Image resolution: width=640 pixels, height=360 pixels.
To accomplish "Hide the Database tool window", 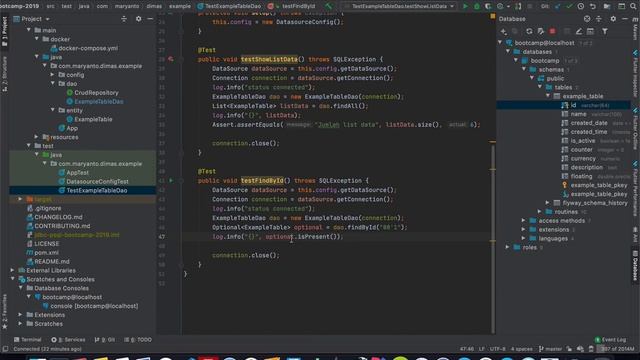I will [625, 19].
